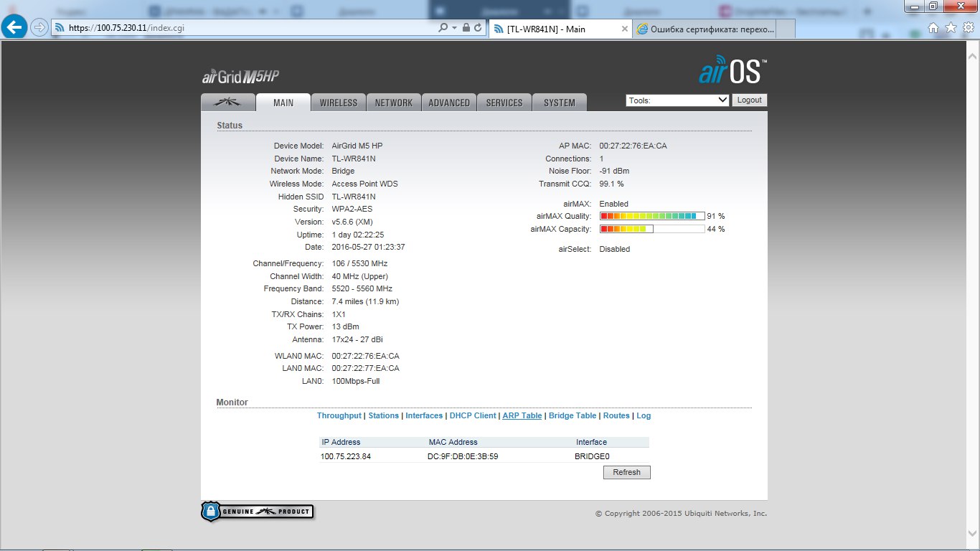Viewport: 980px width, 551px height.
Task: Click the airOS logo
Action: tap(732, 71)
